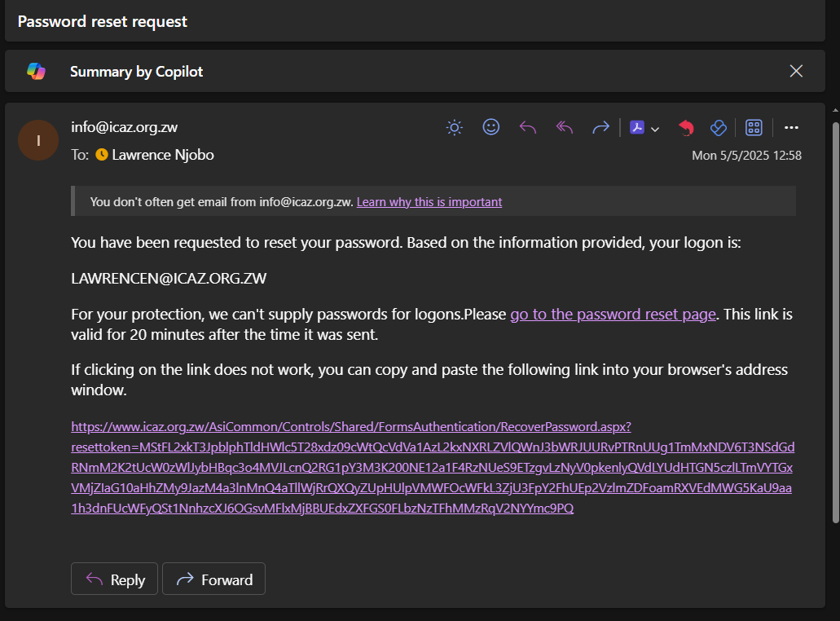
Task: Toggle the light/dark message background sun icon
Action: pos(455,127)
